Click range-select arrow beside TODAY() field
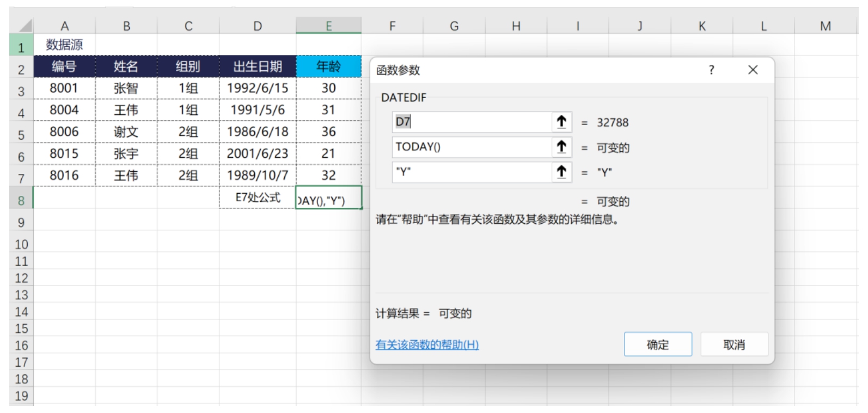 [x=561, y=147]
